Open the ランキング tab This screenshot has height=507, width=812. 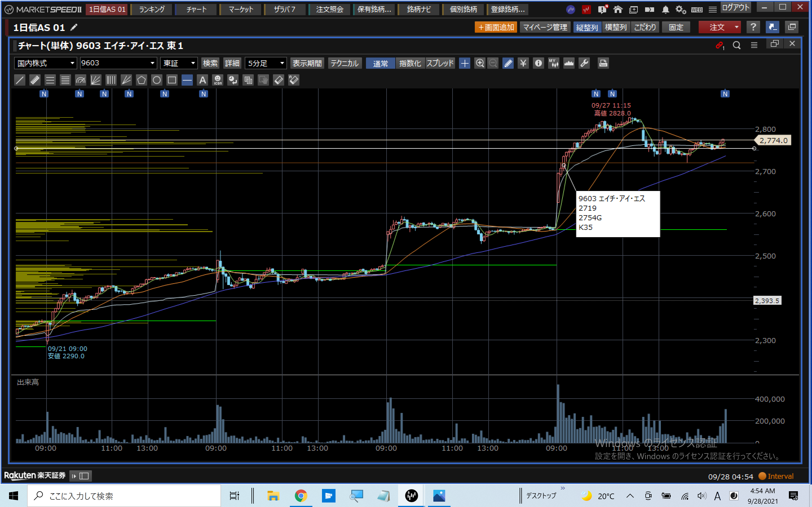(152, 9)
